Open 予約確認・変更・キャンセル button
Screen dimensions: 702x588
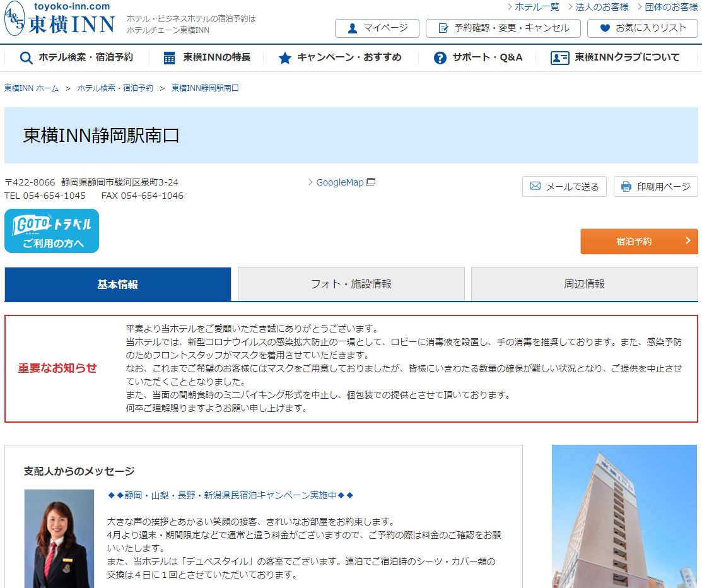(503, 28)
